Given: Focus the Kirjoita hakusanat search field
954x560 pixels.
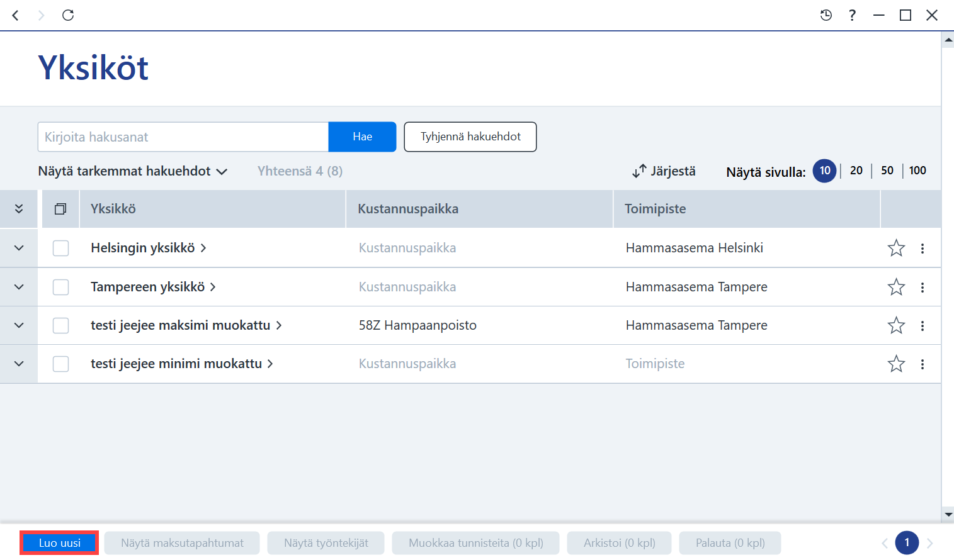Looking at the screenshot, I should [x=183, y=137].
